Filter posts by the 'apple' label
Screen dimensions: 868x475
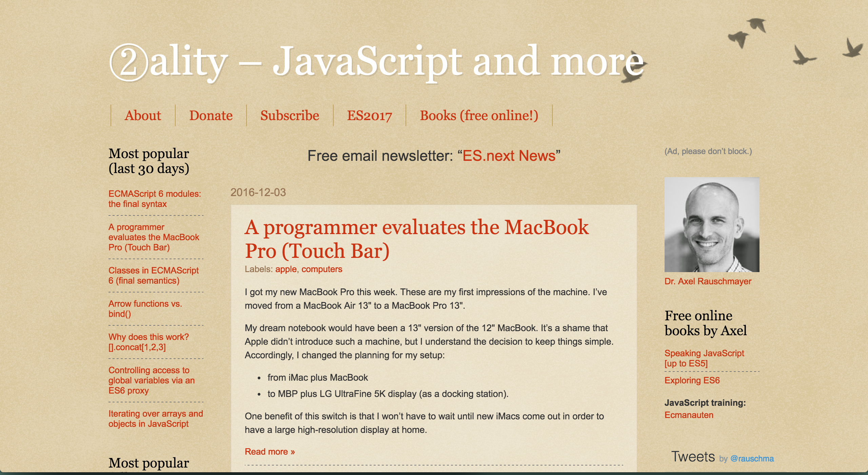pyautogui.click(x=286, y=269)
